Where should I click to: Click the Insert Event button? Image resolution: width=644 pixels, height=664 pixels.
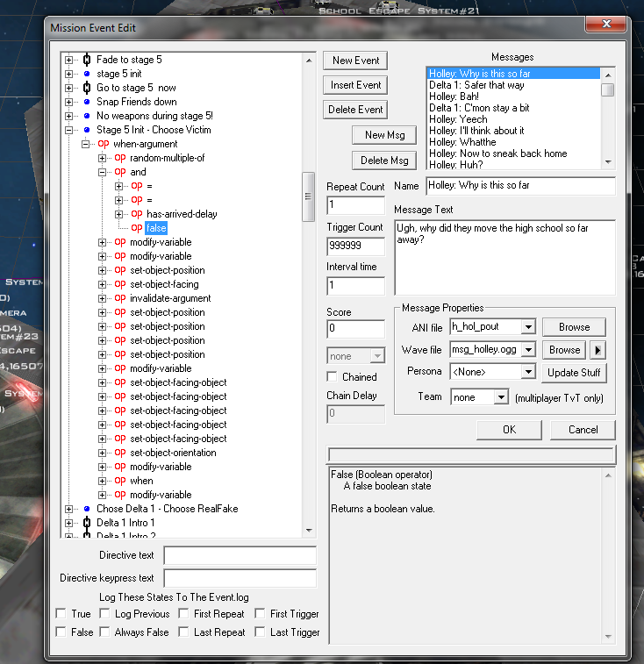(x=355, y=85)
